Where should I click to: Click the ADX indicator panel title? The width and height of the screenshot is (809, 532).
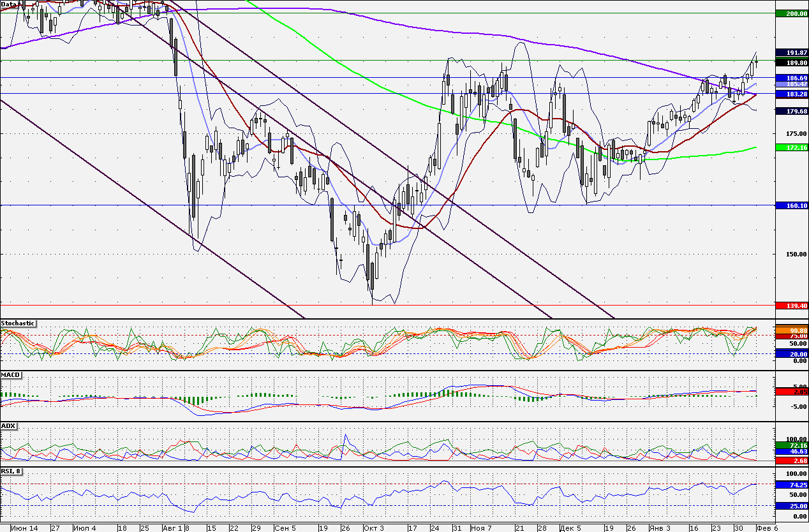pyautogui.click(x=8, y=425)
